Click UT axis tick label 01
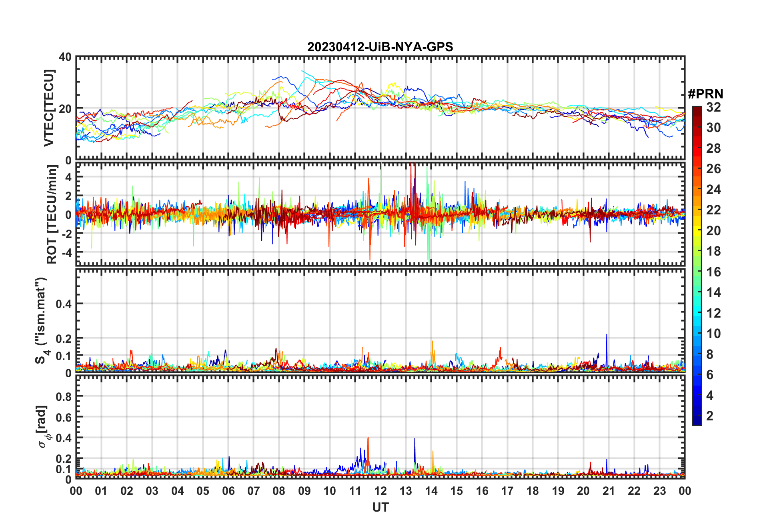 101,491
